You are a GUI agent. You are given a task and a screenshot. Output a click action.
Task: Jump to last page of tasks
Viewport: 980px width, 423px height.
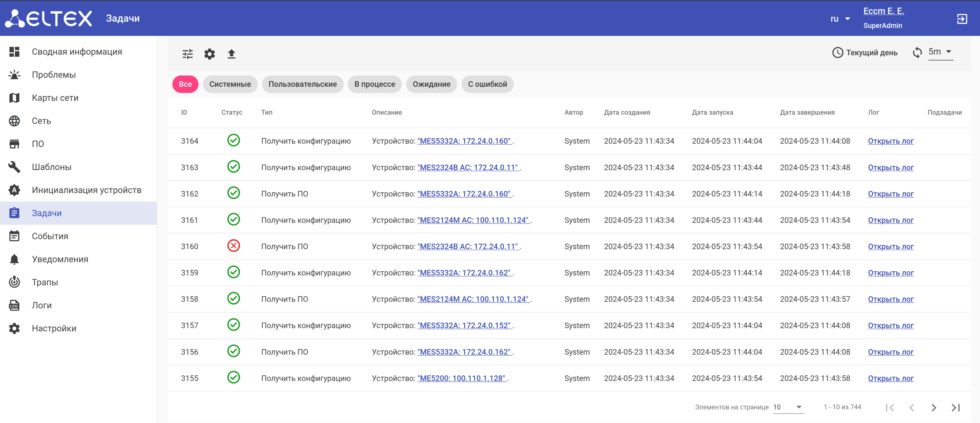point(956,407)
